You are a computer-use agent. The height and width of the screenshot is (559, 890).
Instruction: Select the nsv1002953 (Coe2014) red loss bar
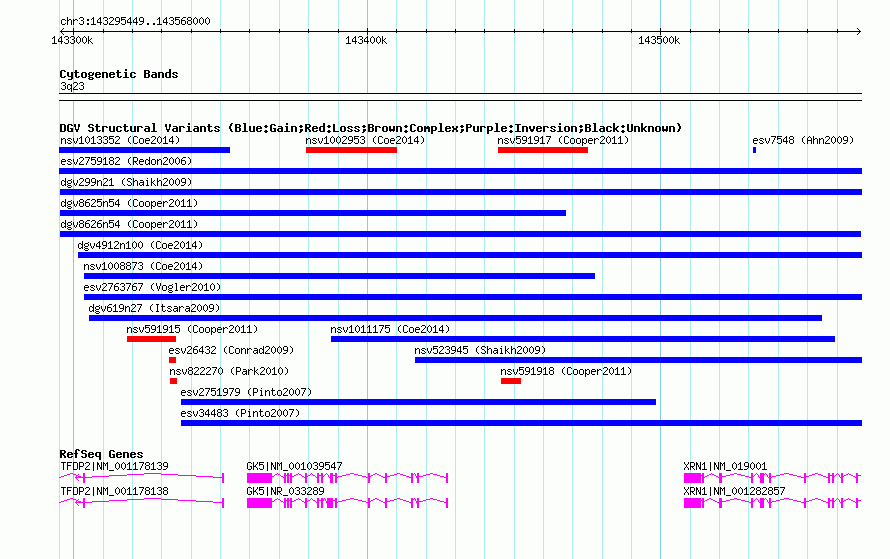(351, 150)
